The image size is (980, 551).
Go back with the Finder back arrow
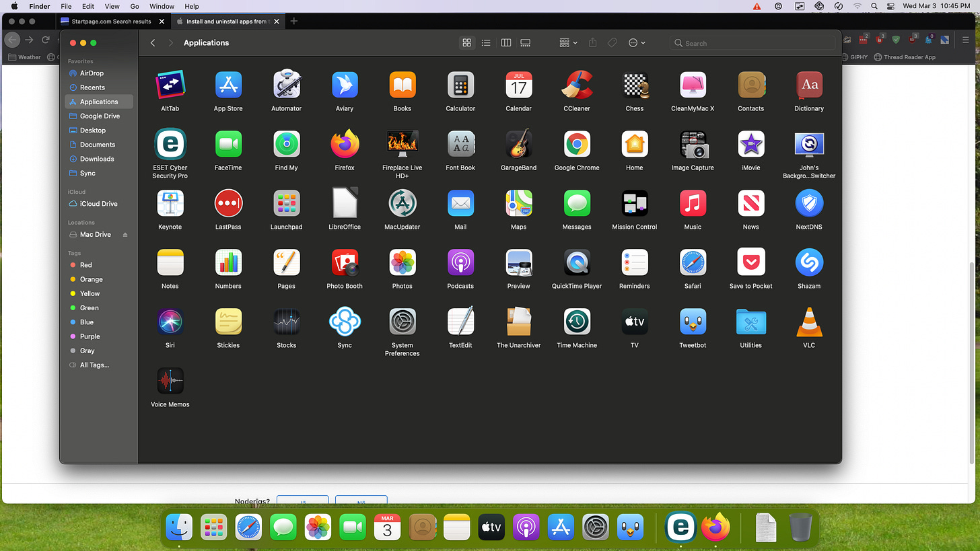(153, 43)
